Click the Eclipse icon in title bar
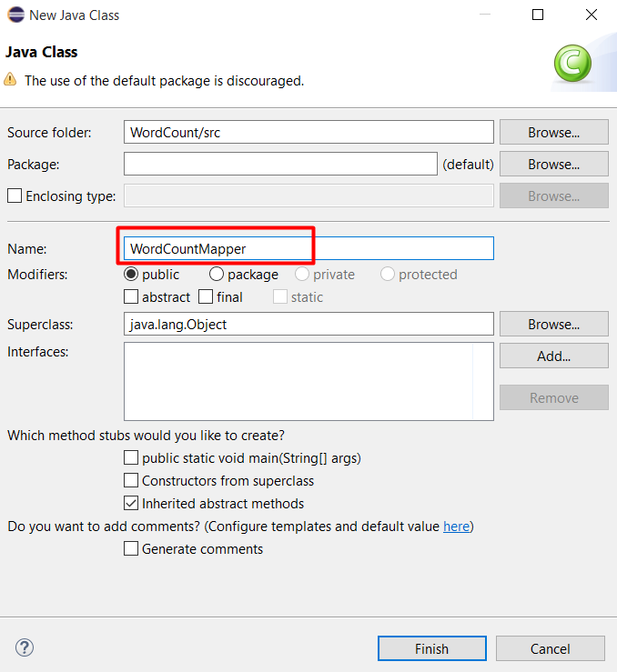 coord(15,15)
